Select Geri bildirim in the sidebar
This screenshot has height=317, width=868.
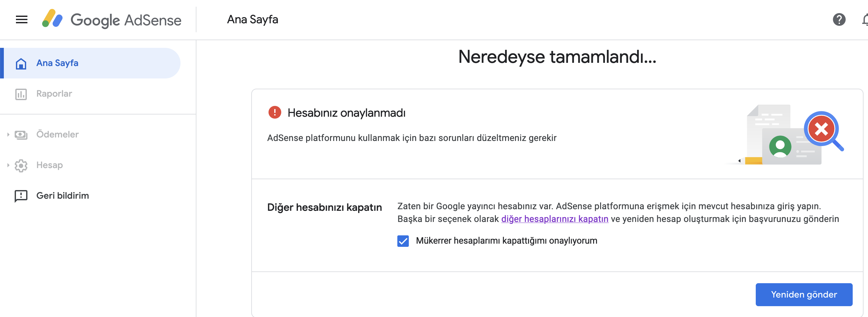63,195
